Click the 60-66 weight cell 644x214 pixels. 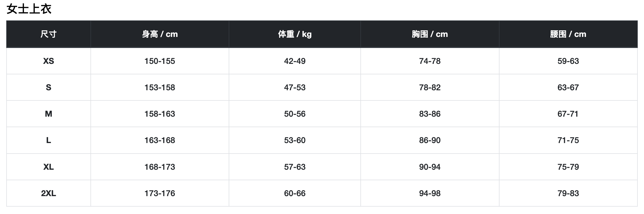click(295, 193)
